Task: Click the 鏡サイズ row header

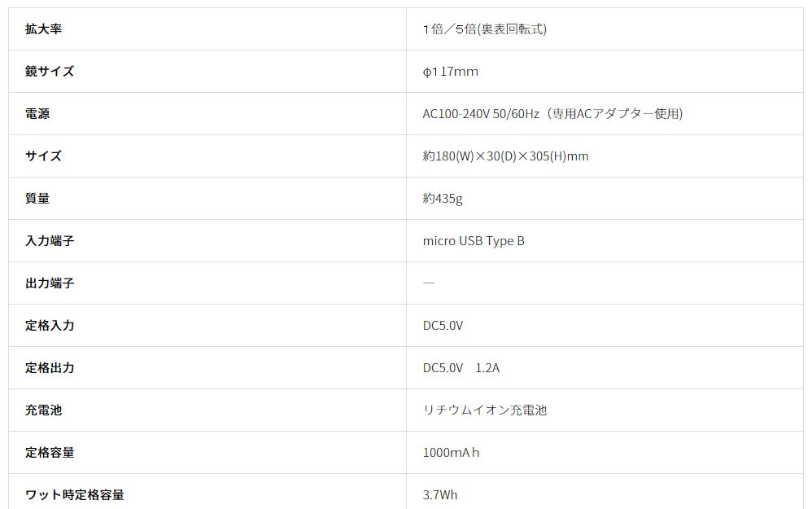Action: click(x=50, y=72)
